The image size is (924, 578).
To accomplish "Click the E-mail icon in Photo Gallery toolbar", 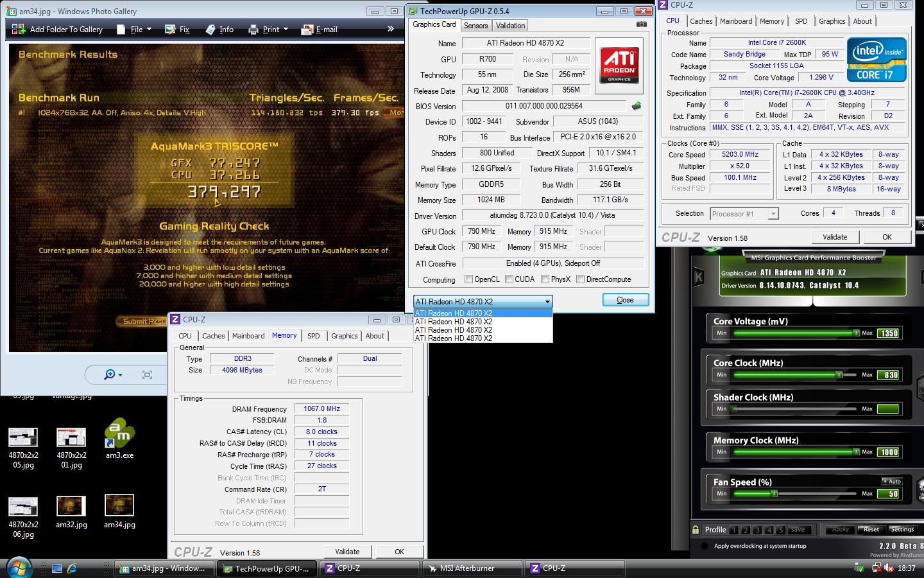I will pyautogui.click(x=307, y=29).
